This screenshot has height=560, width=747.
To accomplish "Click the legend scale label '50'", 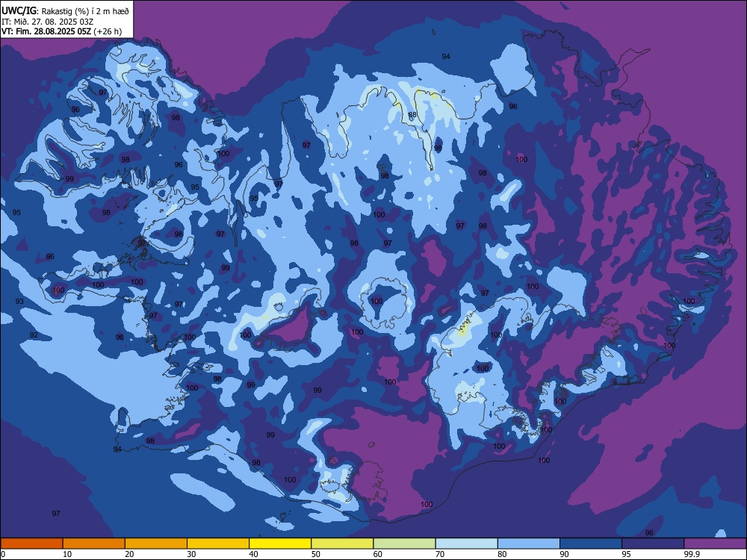I will [x=316, y=554].
